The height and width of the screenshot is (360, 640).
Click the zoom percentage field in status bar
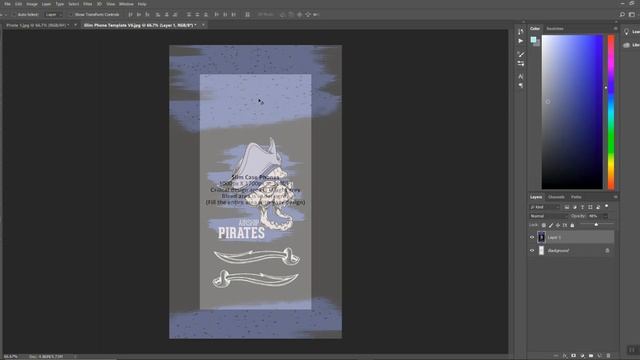11,357
